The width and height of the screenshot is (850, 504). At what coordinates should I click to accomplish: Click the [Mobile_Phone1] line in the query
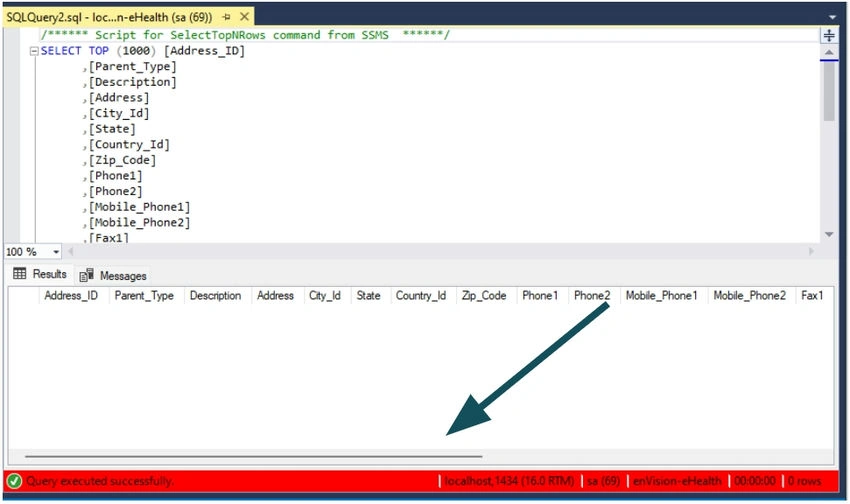point(139,208)
